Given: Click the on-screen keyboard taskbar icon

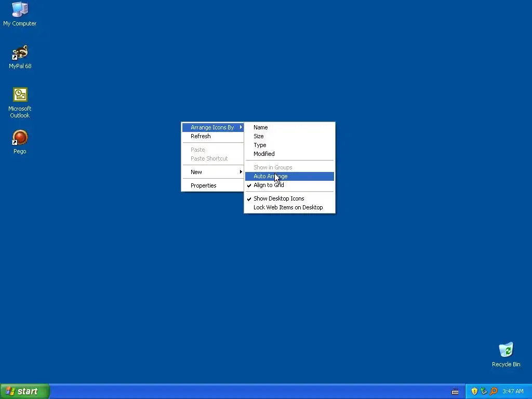Looking at the screenshot, I should coord(455,392).
